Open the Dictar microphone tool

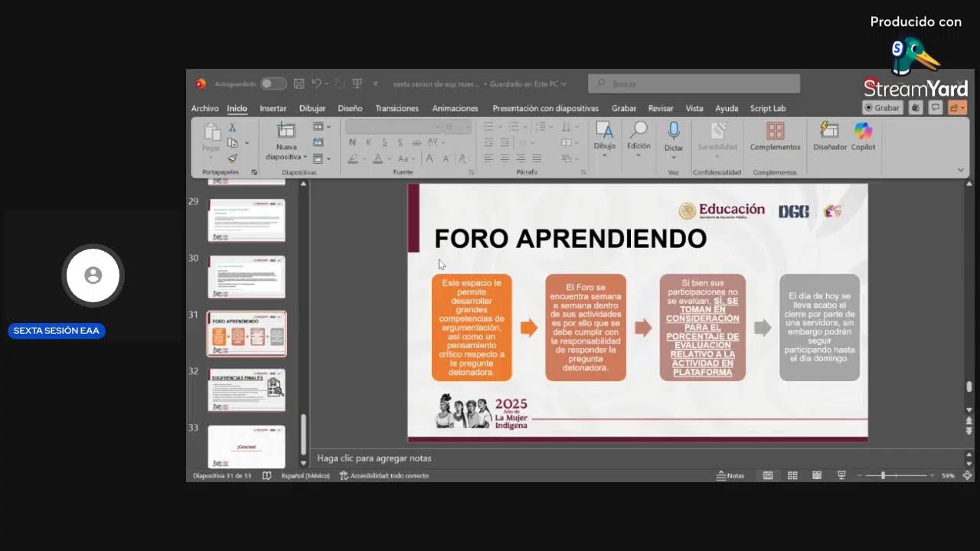[x=674, y=138]
